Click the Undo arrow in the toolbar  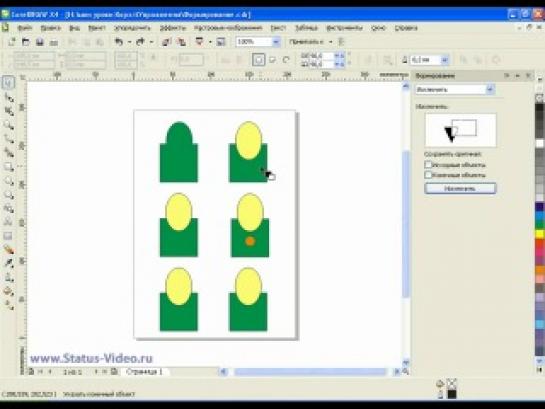[x=119, y=42]
